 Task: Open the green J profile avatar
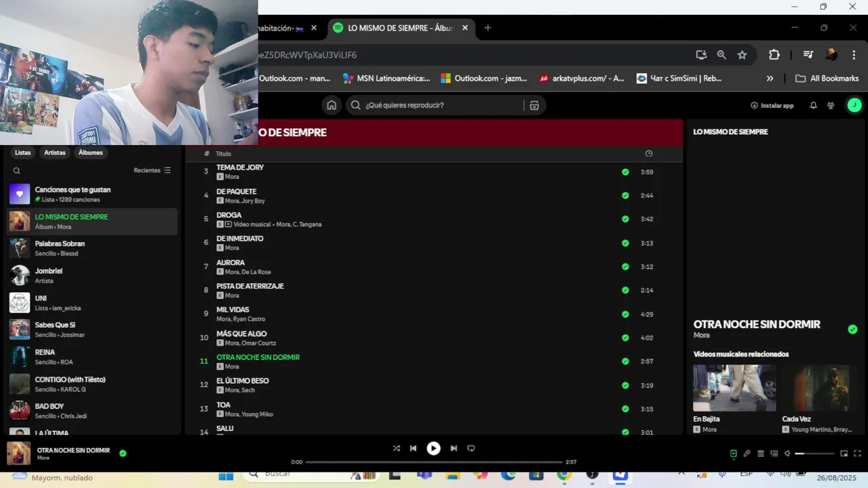click(854, 105)
